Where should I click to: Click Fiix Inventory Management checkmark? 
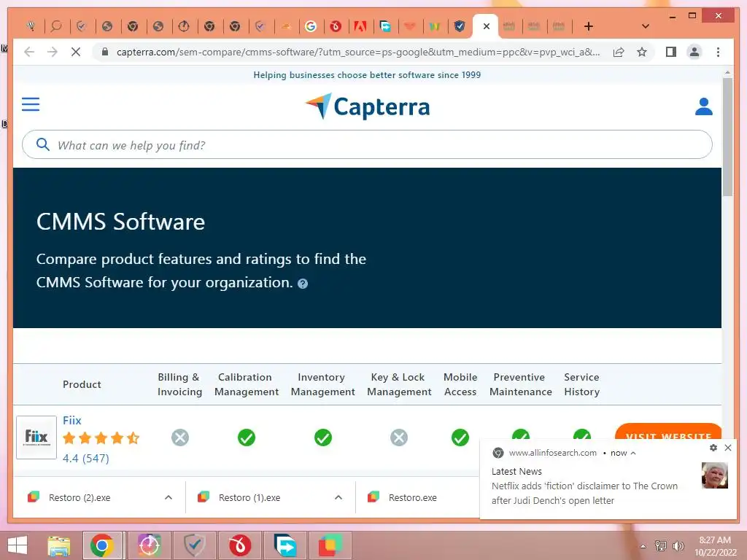point(323,437)
